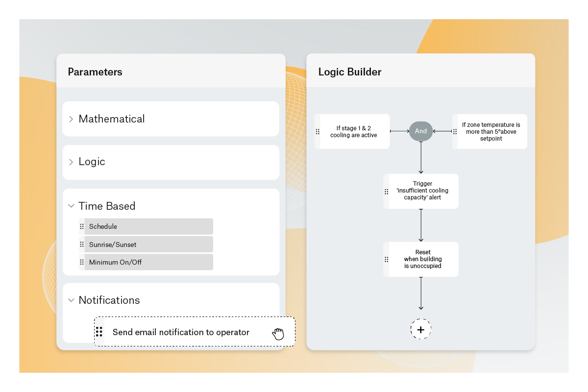This screenshot has height=392, width=588.
Task: Click the And logic node
Action: [421, 131]
